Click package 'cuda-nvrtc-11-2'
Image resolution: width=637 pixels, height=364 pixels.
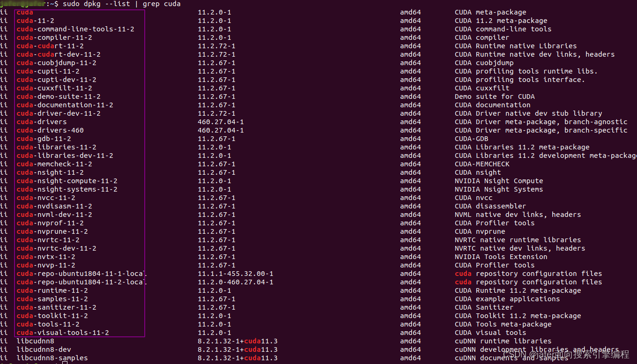48,240
